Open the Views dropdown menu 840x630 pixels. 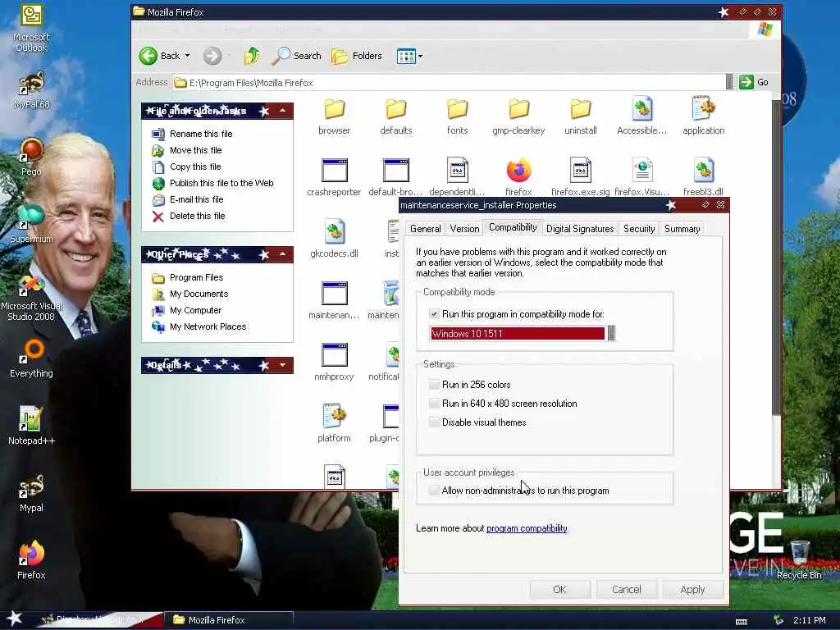coord(410,56)
